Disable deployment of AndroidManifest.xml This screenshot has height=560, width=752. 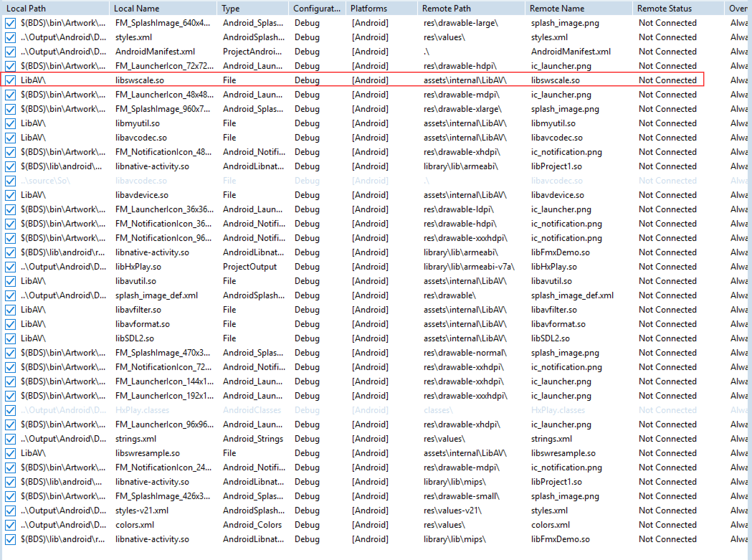pyautogui.click(x=10, y=51)
